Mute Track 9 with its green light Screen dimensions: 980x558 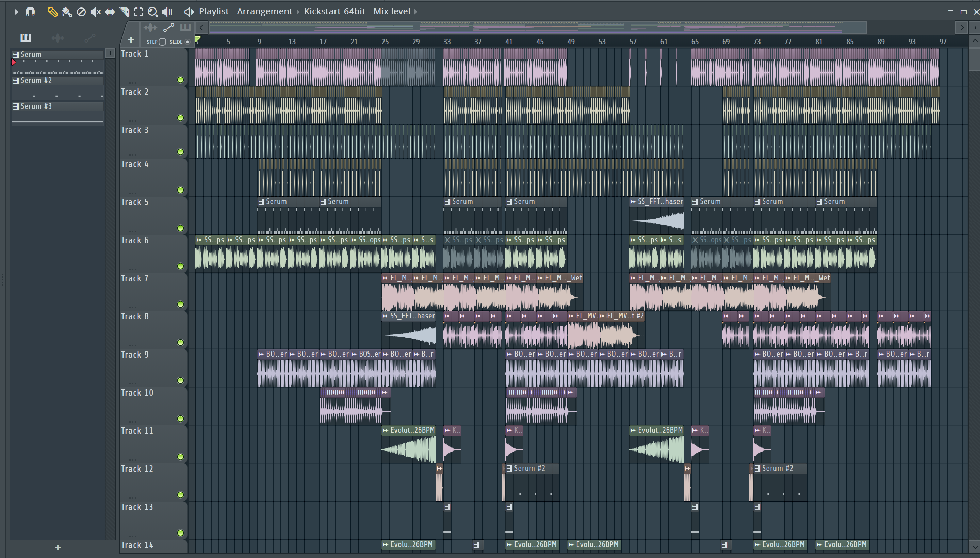tap(180, 380)
